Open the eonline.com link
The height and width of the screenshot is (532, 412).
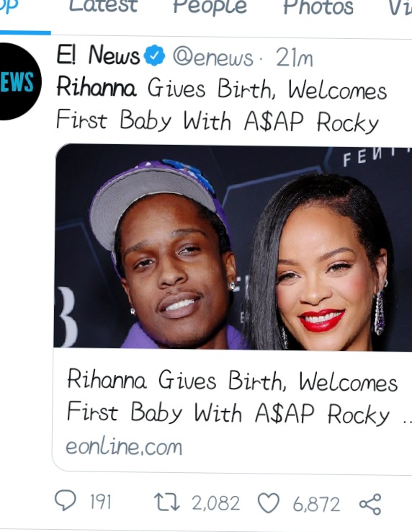124,446
